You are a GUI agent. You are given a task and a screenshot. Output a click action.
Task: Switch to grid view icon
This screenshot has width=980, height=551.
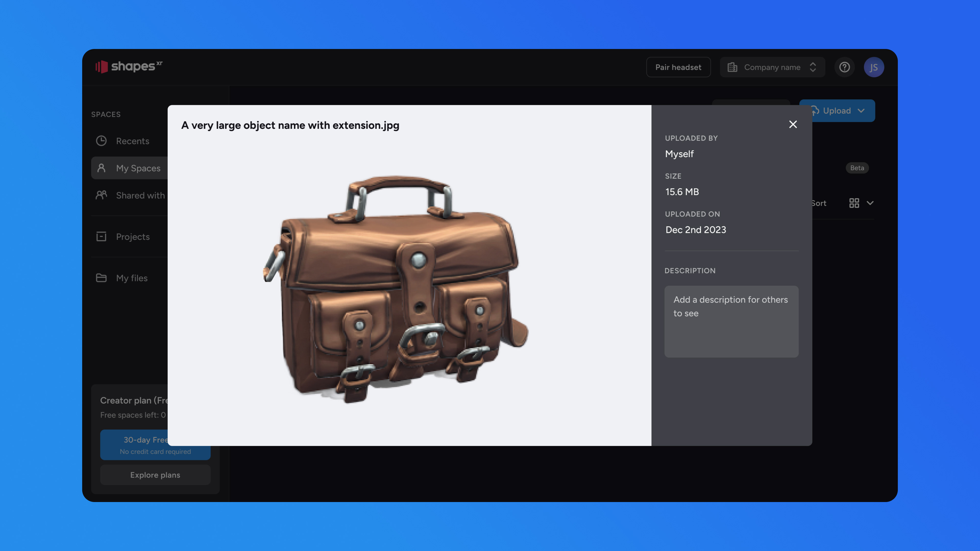tap(854, 203)
